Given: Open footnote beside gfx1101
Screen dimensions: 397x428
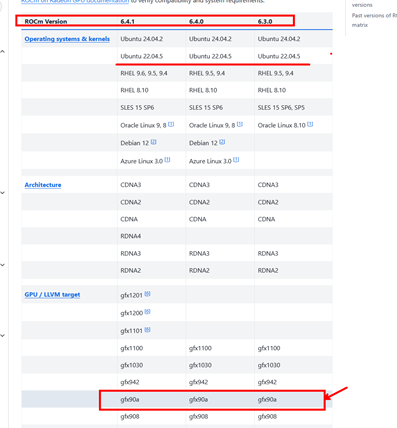Looking at the screenshot, I should point(148,330).
